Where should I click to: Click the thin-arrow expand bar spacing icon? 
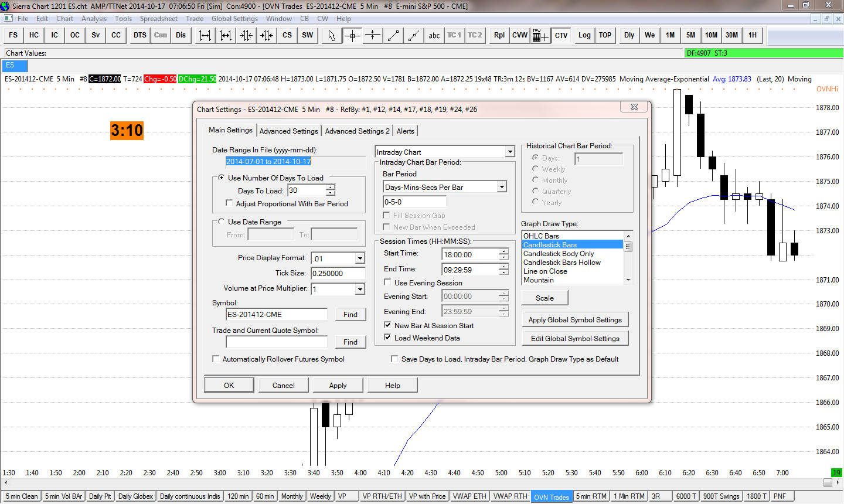[205, 35]
